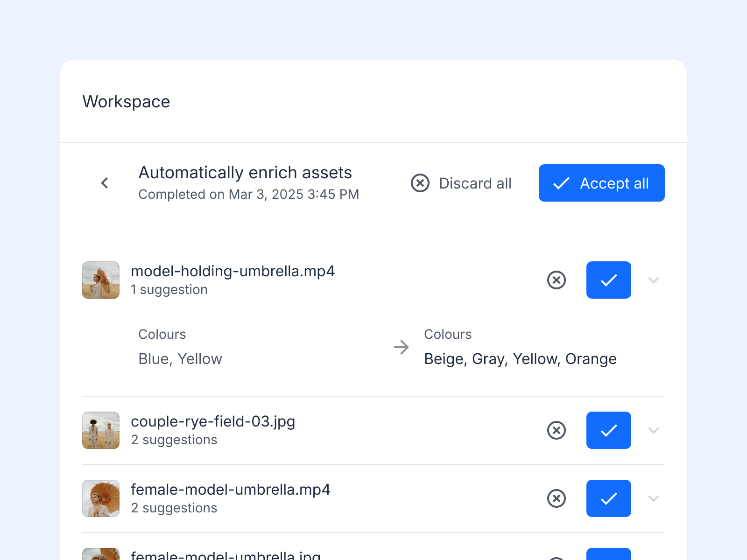This screenshot has width=747, height=560.
Task: Click Discard all
Action: click(461, 183)
